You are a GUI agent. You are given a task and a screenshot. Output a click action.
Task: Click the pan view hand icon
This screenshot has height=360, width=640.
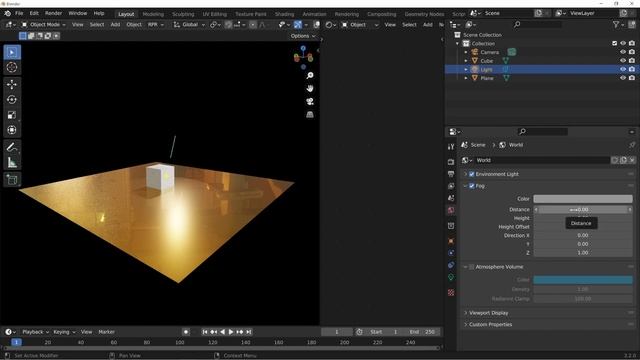pos(310,89)
